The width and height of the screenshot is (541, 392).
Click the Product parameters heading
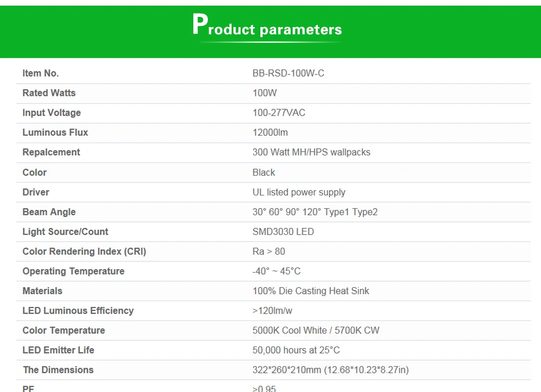point(267,25)
